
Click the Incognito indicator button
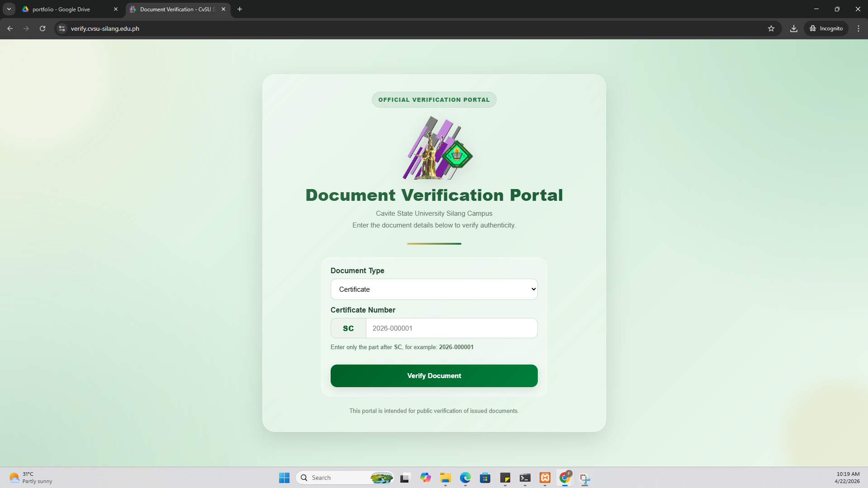[826, 28]
